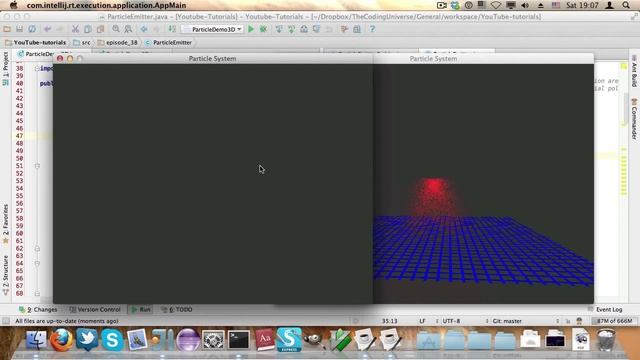Paste using the toolbar paste icon
This screenshot has width=640, height=360.
(x=100, y=29)
